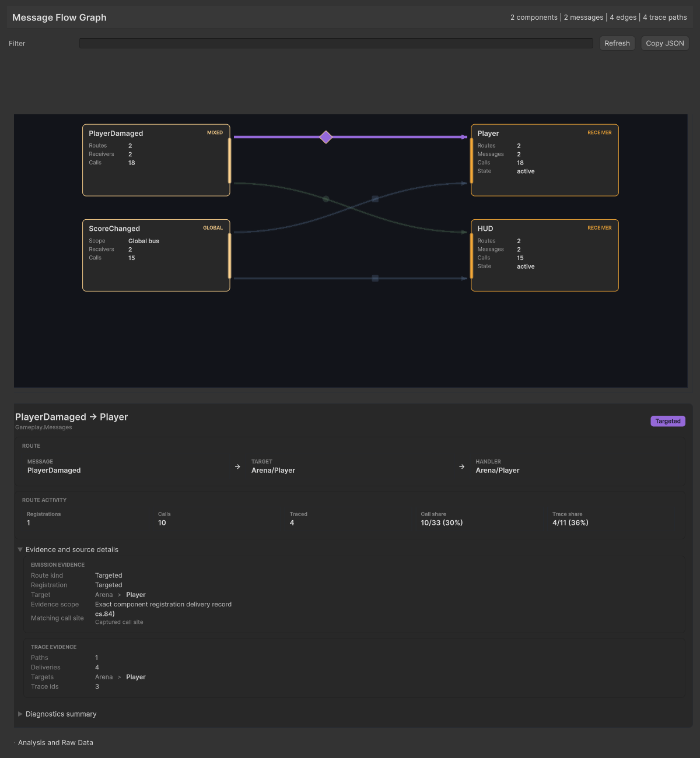Click the RECEIVER tag on HUD node
This screenshot has width=700, height=758.
pyautogui.click(x=600, y=228)
